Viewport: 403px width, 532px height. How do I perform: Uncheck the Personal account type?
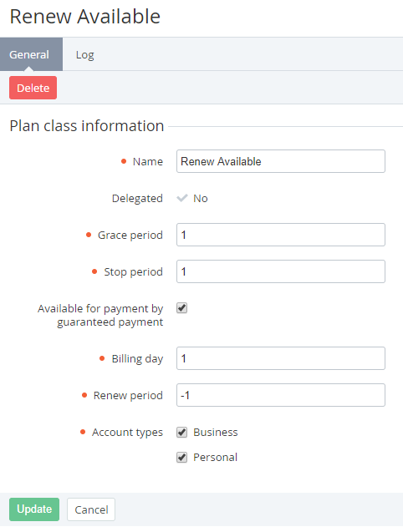[x=181, y=458]
